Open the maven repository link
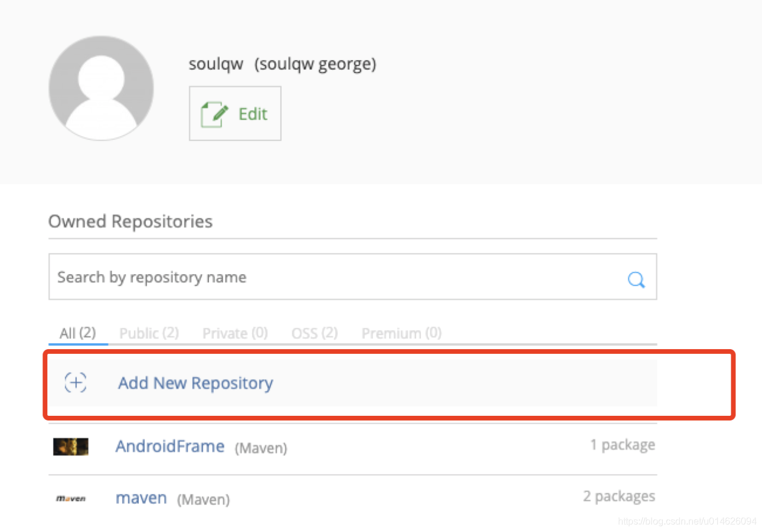The image size is (762, 532). 141,498
